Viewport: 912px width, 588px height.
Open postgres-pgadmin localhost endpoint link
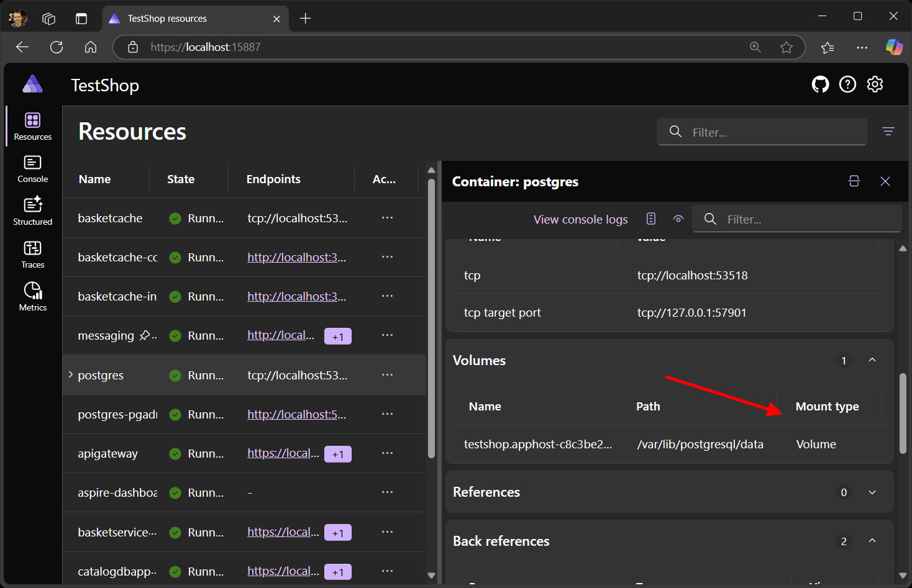pyautogui.click(x=296, y=414)
